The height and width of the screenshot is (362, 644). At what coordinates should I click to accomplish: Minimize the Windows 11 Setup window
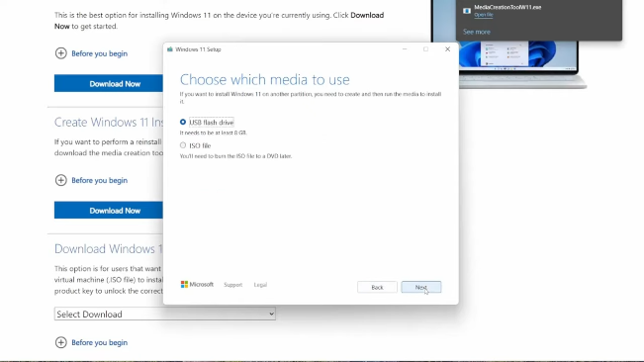405,49
